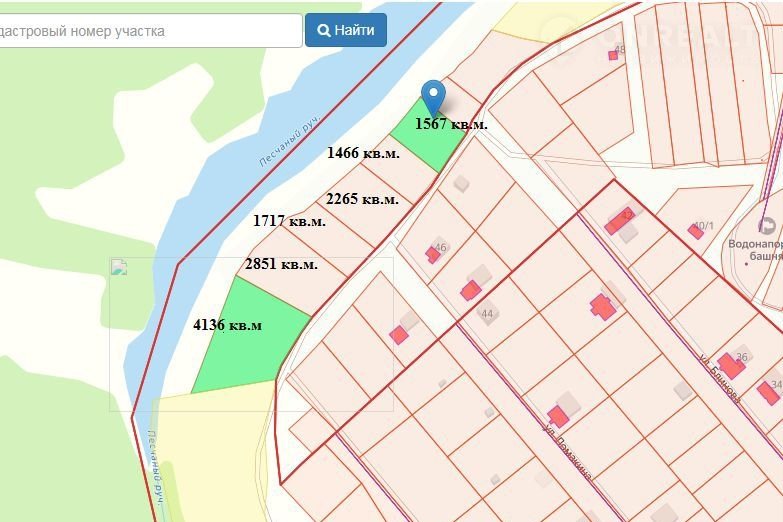The height and width of the screenshot is (522, 783).
Task: Select the red building numbered 36
Action: click(730, 366)
